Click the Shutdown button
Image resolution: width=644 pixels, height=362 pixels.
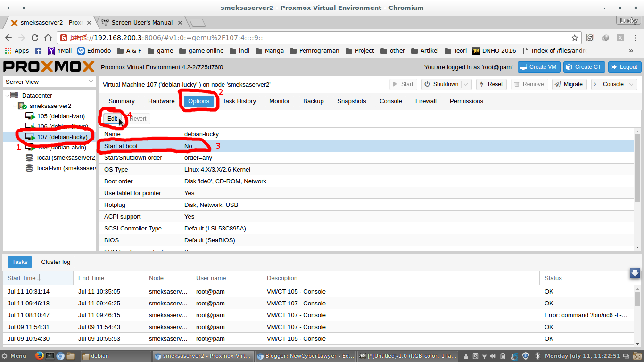click(x=441, y=84)
